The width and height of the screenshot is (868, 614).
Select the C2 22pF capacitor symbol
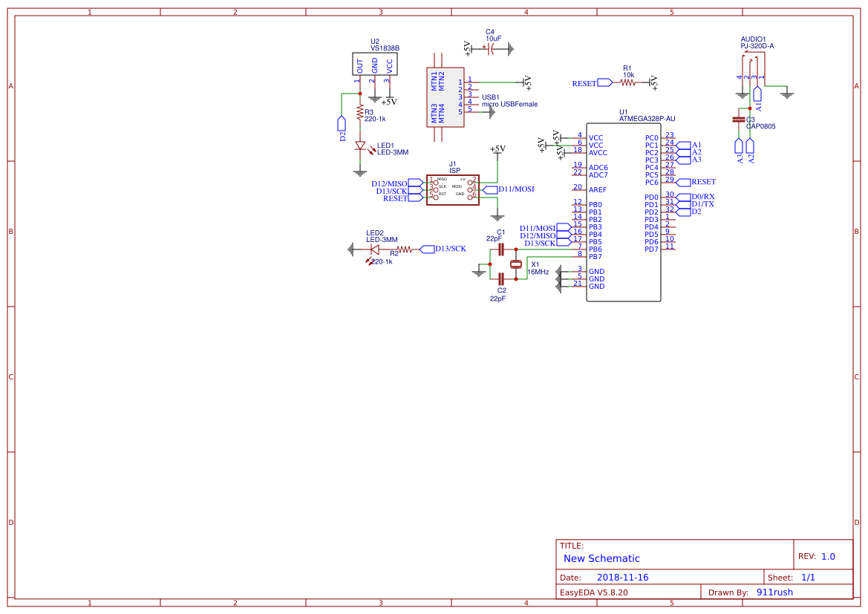(x=501, y=278)
